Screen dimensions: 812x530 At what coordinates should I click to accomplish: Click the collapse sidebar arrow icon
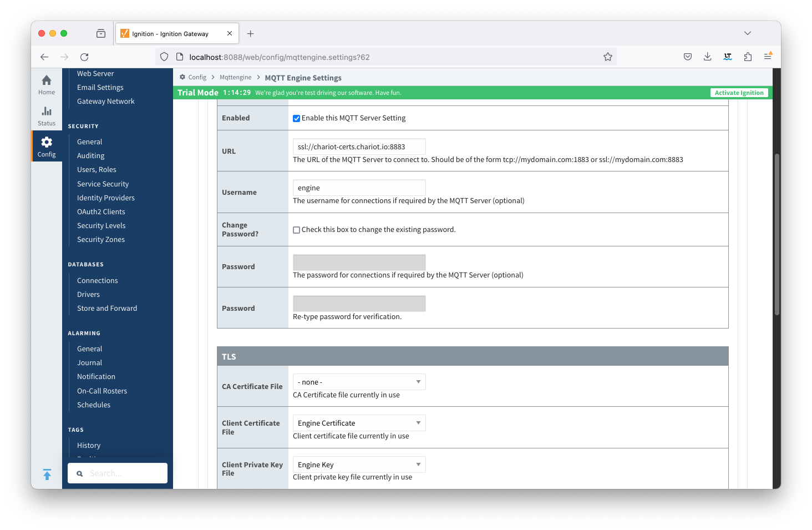(x=47, y=475)
